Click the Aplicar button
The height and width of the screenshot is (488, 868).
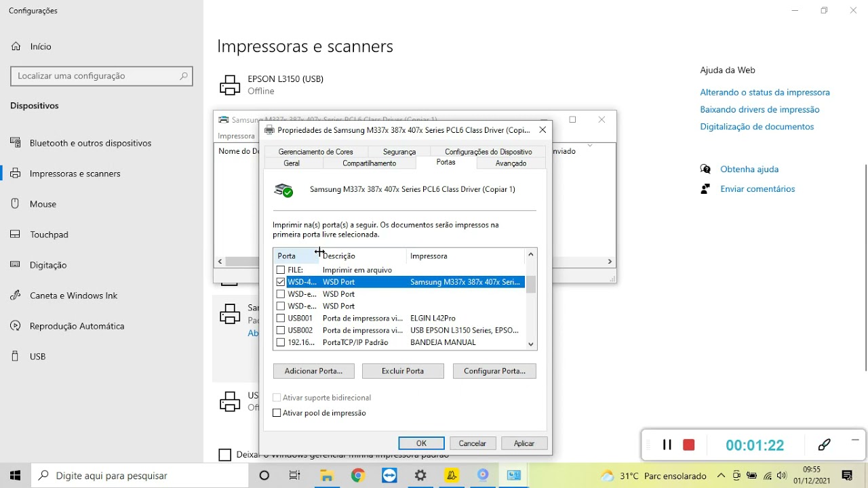(524, 443)
